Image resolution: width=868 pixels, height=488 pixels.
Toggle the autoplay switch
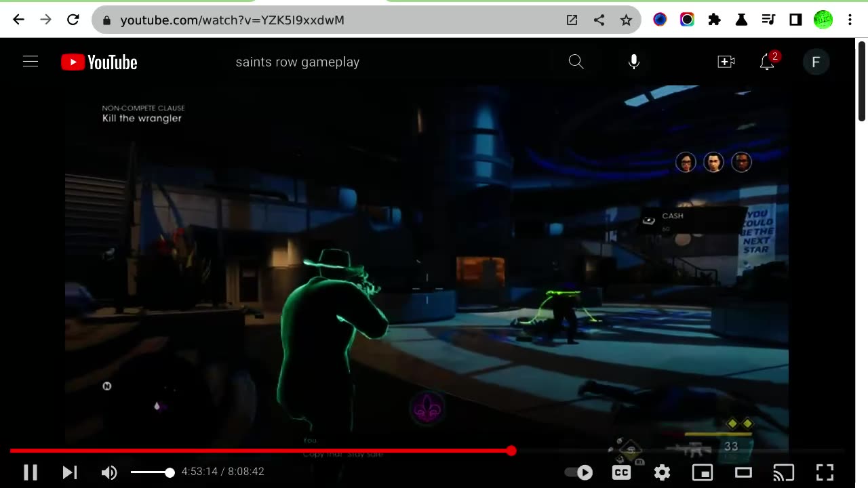[x=578, y=472]
